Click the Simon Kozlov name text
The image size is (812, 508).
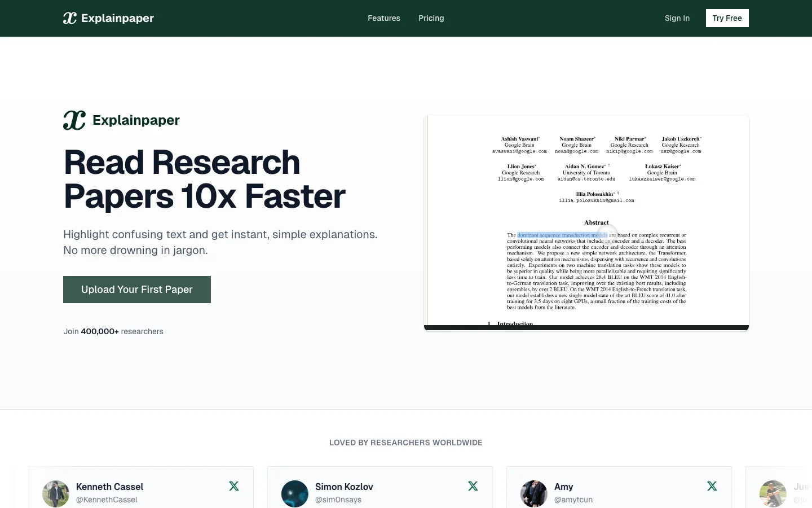tap(344, 487)
